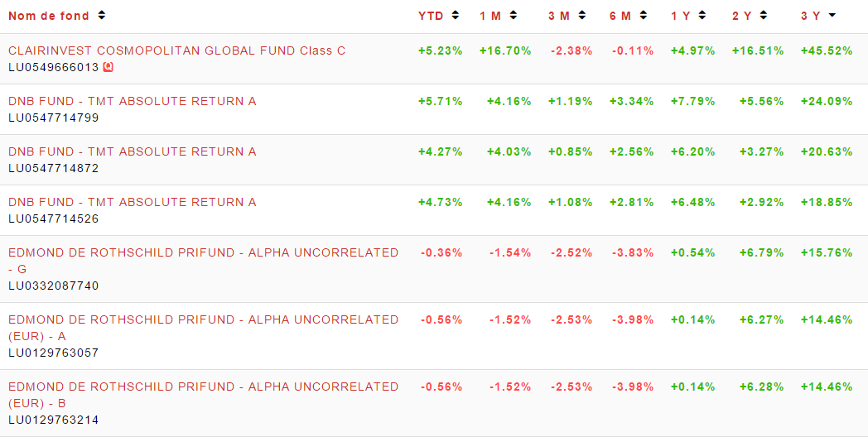Click the 3 Y descending sort arrow
This screenshot has height=437, width=868.
[832, 16]
